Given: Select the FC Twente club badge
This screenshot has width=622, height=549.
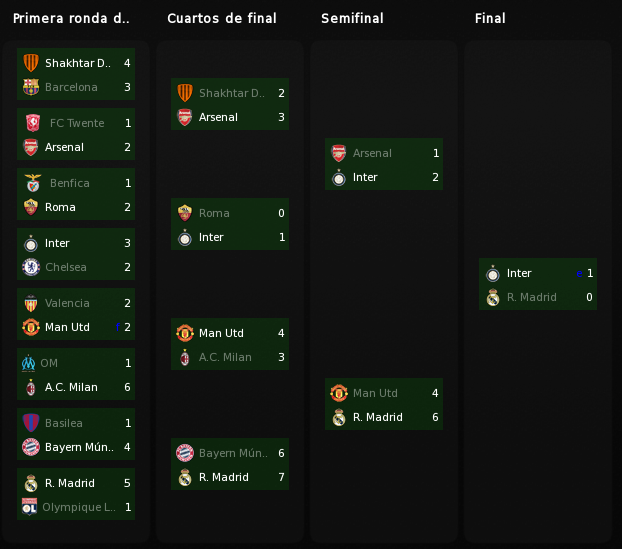Looking at the screenshot, I should click(x=33, y=123).
